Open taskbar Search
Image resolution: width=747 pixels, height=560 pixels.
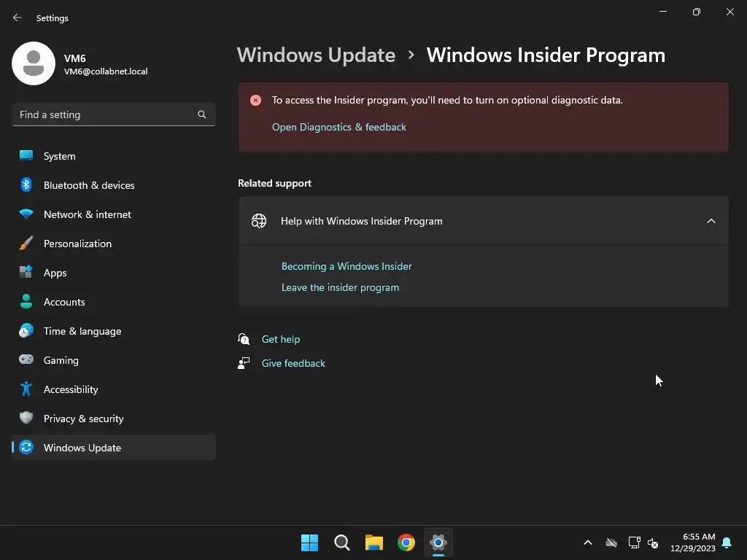point(341,542)
